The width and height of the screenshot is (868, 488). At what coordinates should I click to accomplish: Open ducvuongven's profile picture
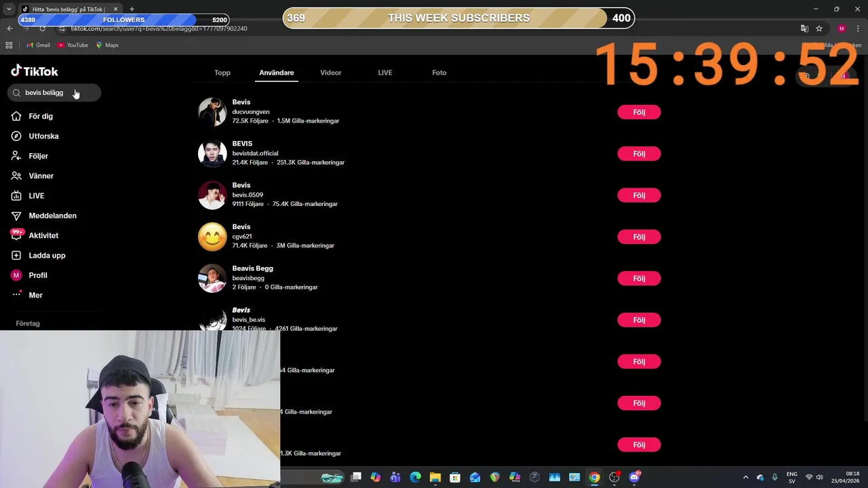(x=212, y=112)
